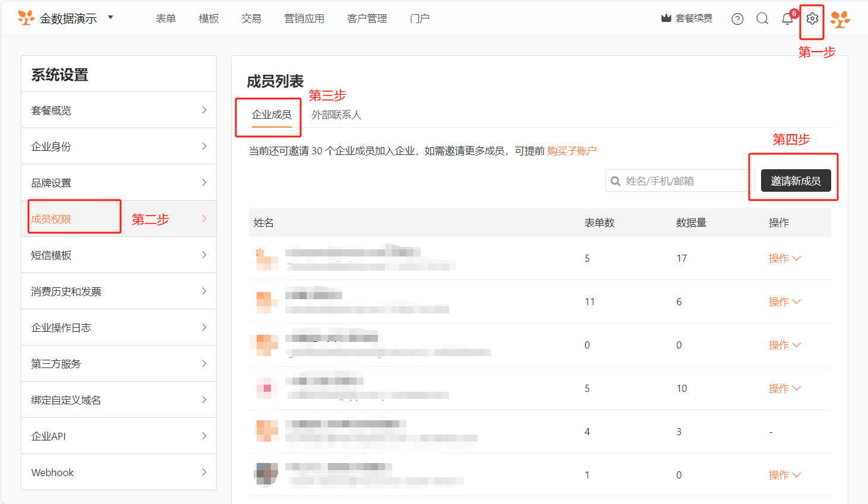
Task: Click the avatar of member with 10 data entries
Action: pos(267,389)
